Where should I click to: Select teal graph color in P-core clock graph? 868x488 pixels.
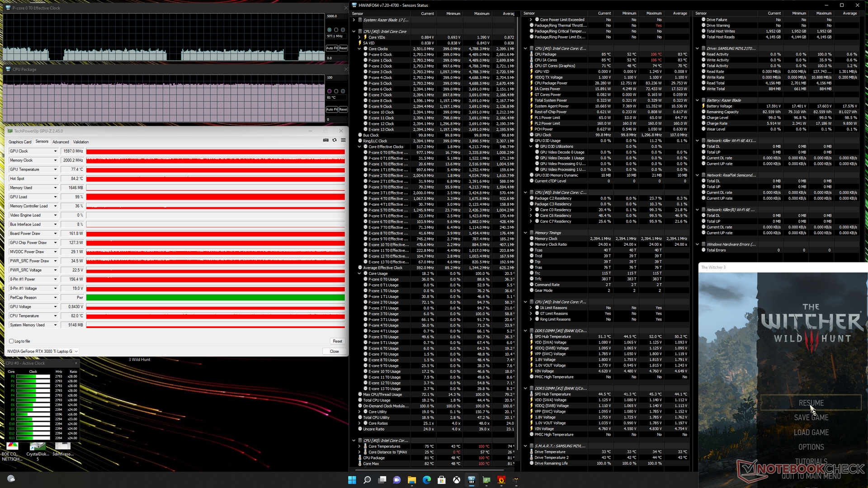pos(329,30)
